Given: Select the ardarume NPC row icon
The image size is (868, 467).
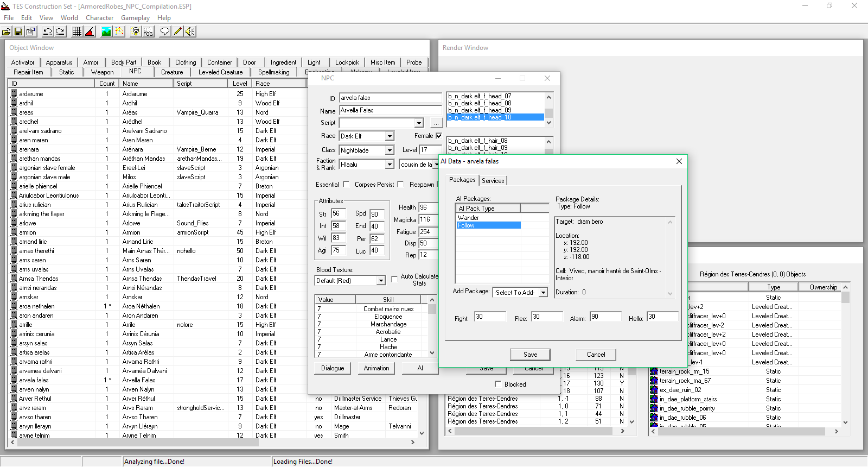Looking at the screenshot, I should [14, 93].
